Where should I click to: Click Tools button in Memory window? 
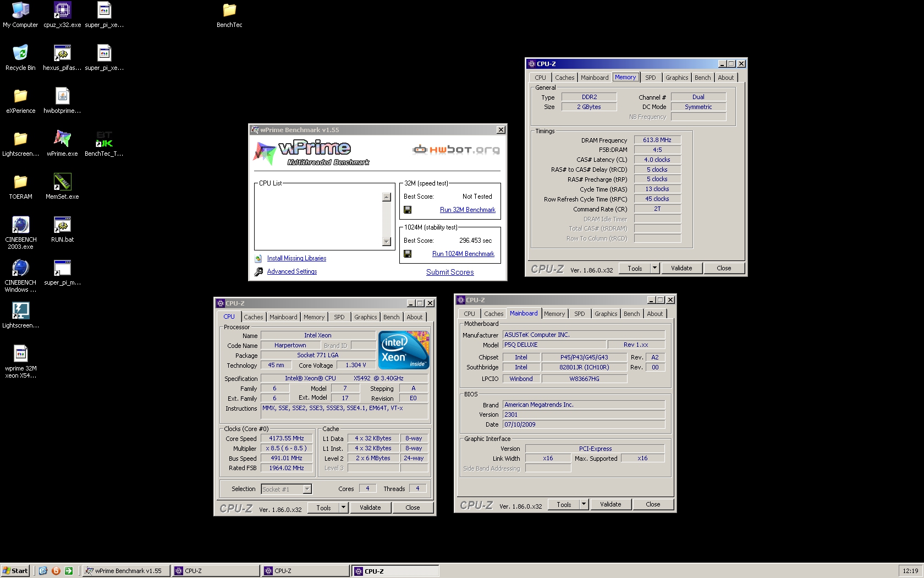click(635, 268)
